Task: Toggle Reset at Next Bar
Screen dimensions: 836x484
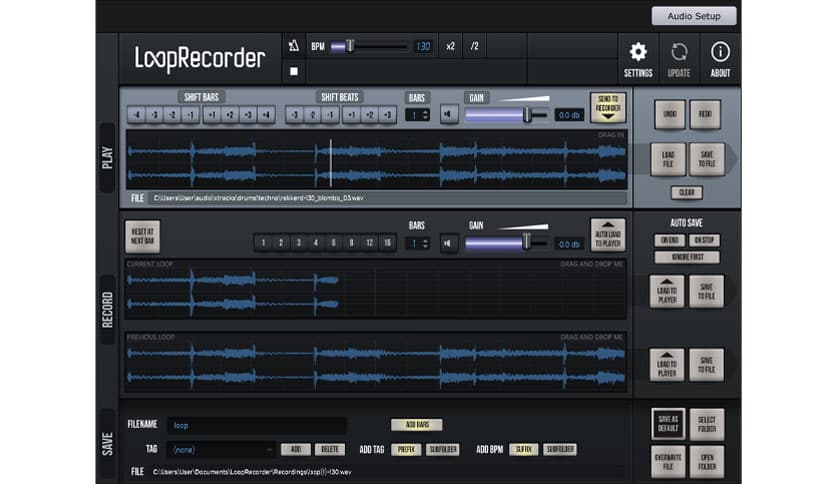Action: [142, 237]
